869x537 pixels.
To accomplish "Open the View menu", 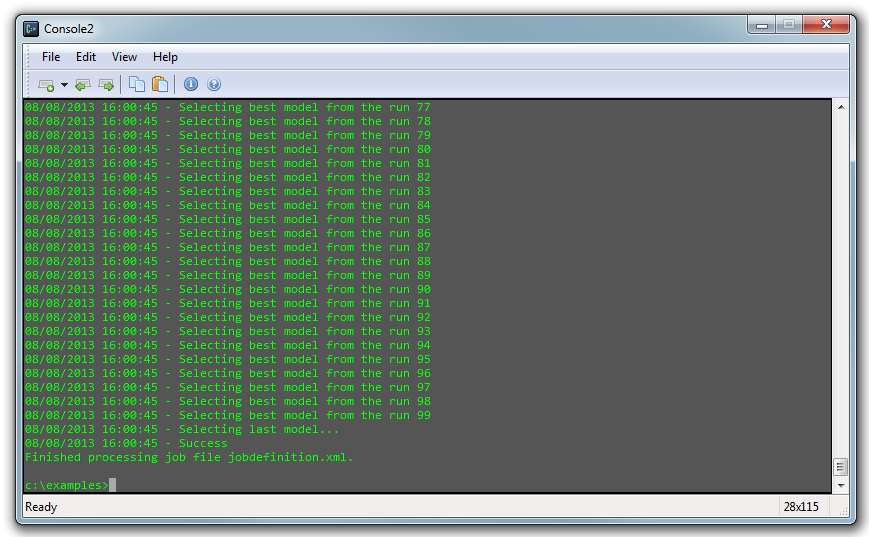I will pyautogui.click(x=124, y=57).
